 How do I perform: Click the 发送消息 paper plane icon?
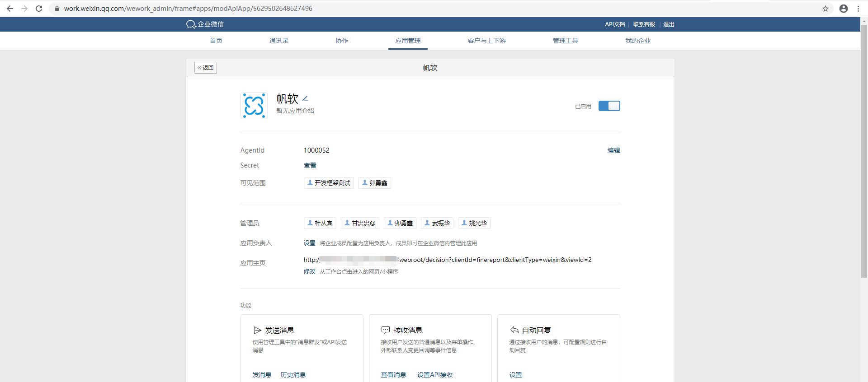pyautogui.click(x=258, y=330)
